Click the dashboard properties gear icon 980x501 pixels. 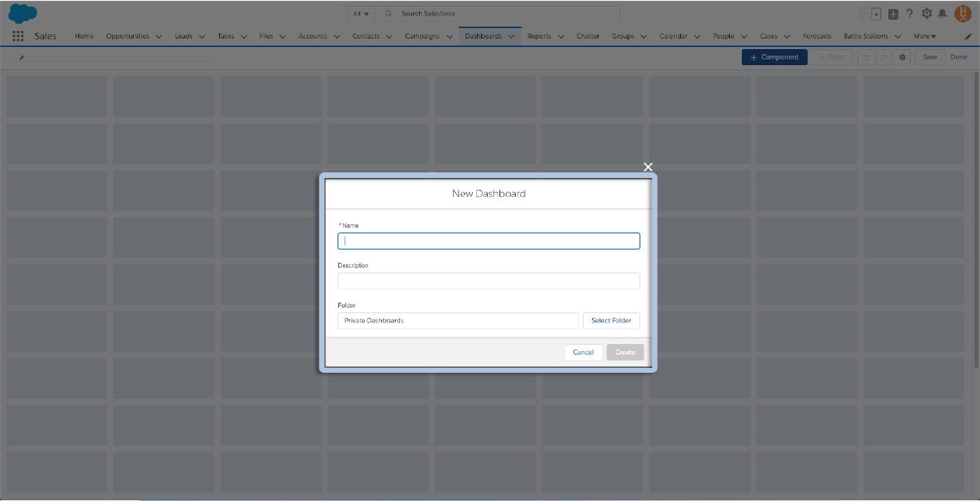pyautogui.click(x=902, y=57)
